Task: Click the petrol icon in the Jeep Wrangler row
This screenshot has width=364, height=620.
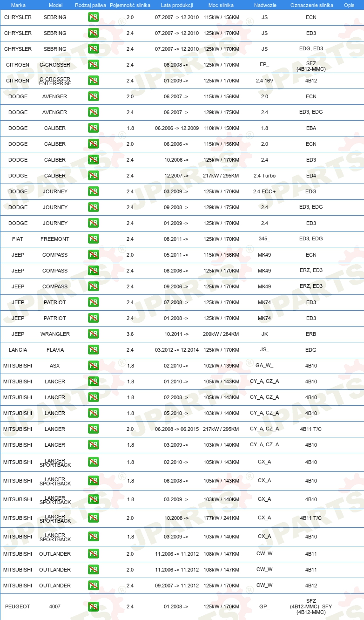Action: point(94,334)
